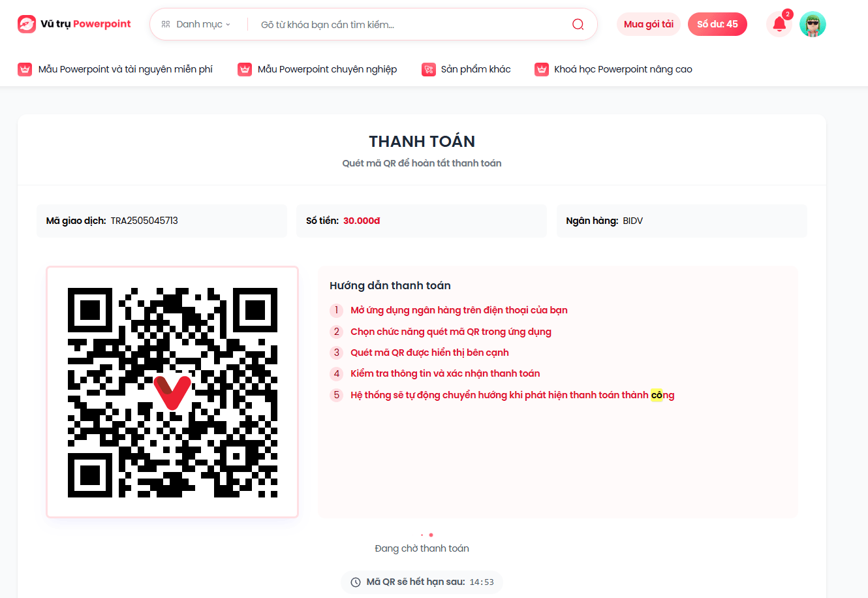Screen dimensions: 868x598
Task: Open Khoá học Powerpoint nâng cao menu
Action: click(623, 69)
